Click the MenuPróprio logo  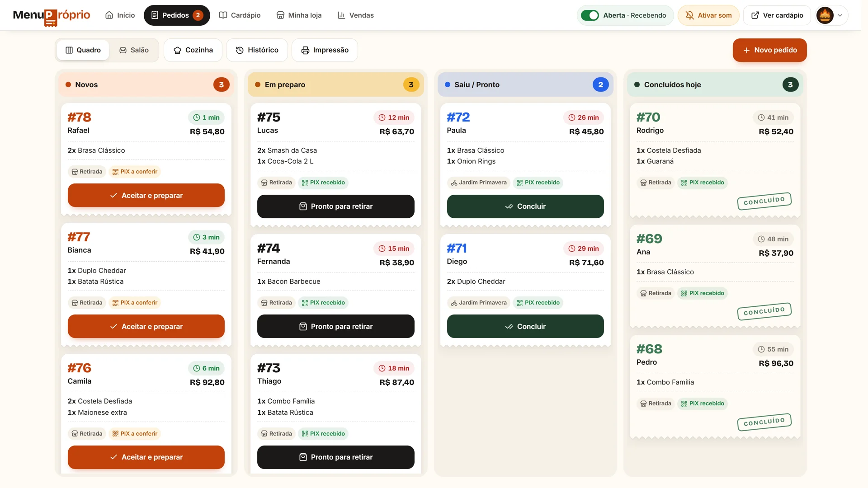(52, 16)
